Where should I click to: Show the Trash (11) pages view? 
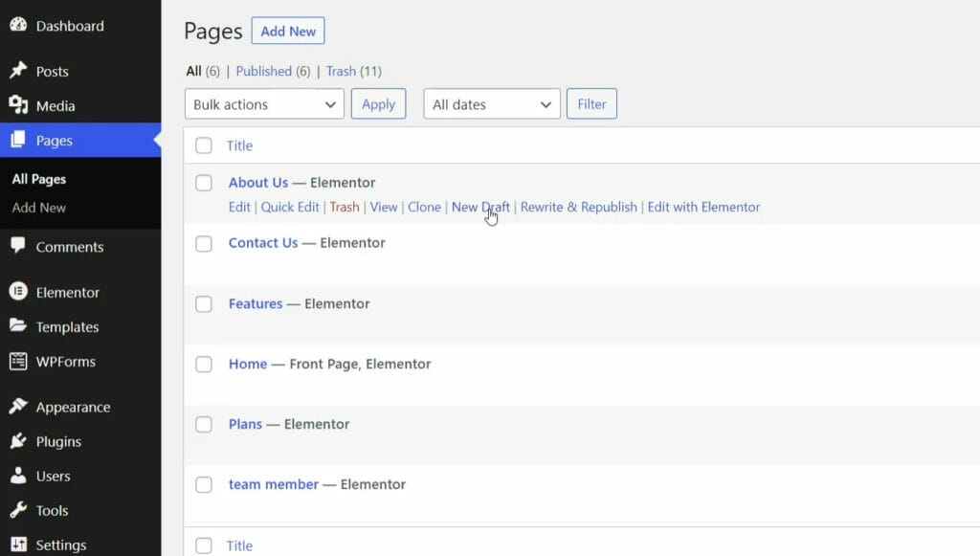tap(354, 71)
